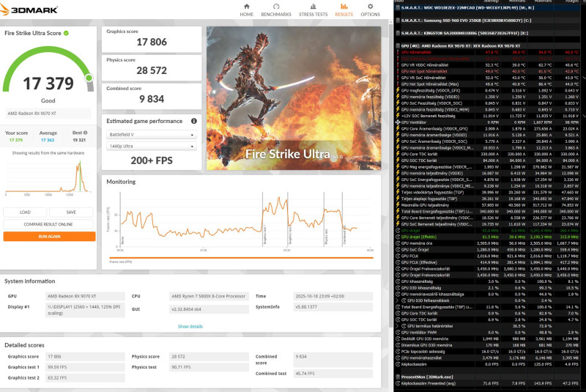586x392 pixels.
Task: Click the lightning icon of +12V SOC Bemeneti feszültség
Action: (398, 116)
